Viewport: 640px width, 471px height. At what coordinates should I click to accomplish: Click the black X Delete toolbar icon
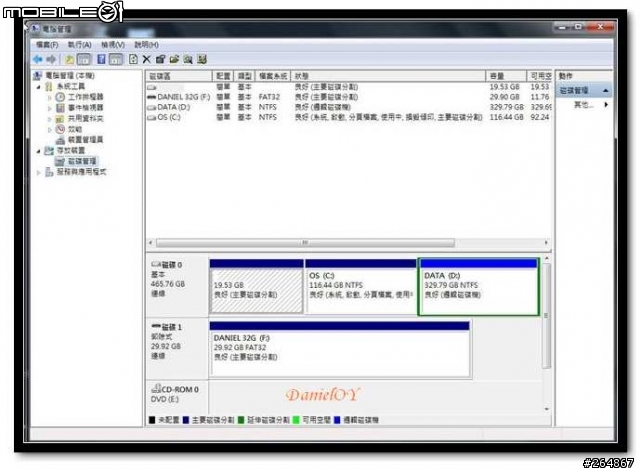pyautogui.click(x=147, y=60)
